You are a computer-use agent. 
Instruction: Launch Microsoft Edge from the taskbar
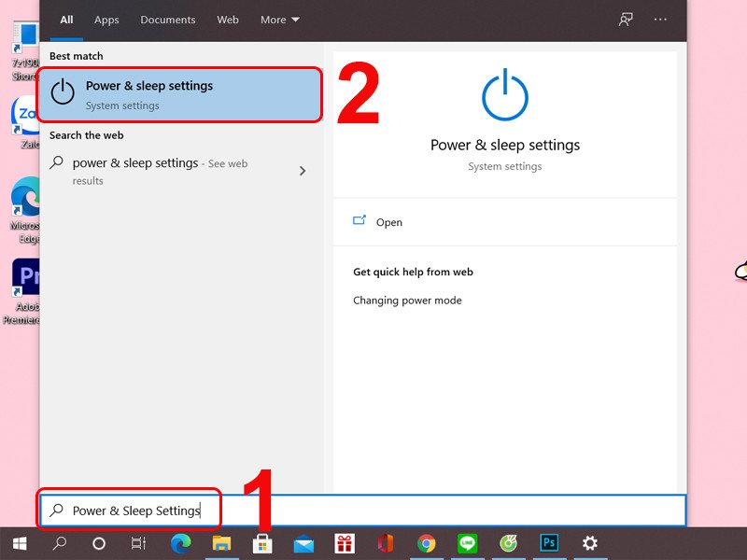pos(180,543)
